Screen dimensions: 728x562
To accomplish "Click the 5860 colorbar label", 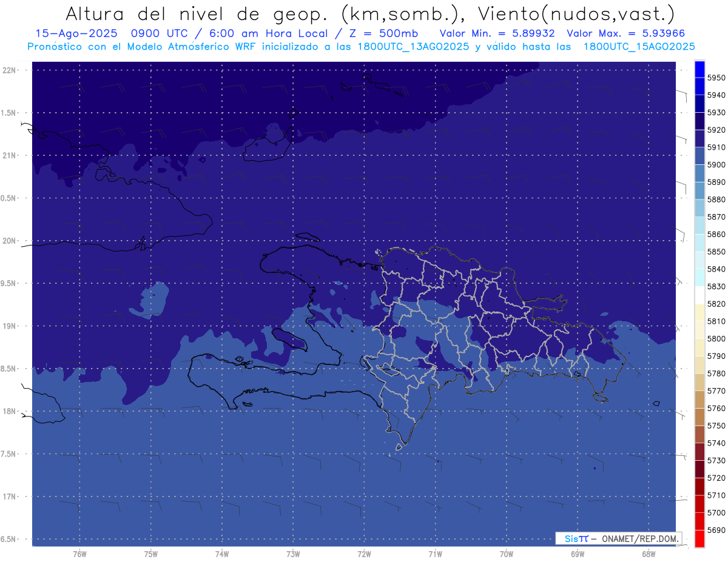I will tap(716, 234).
